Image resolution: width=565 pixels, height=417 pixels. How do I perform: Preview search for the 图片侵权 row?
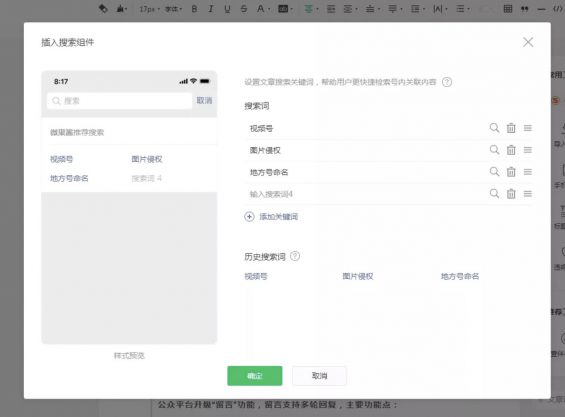pos(494,150)
